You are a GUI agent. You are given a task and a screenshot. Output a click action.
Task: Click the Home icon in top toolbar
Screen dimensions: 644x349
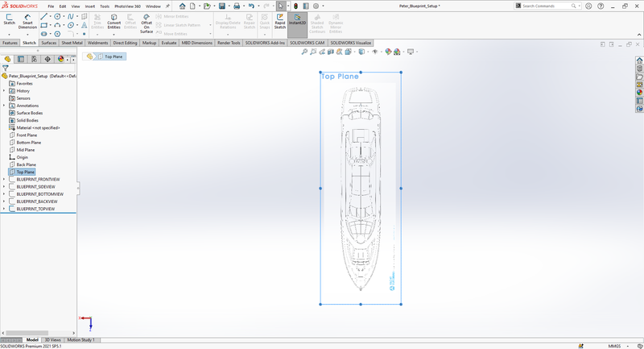[183, 6]
